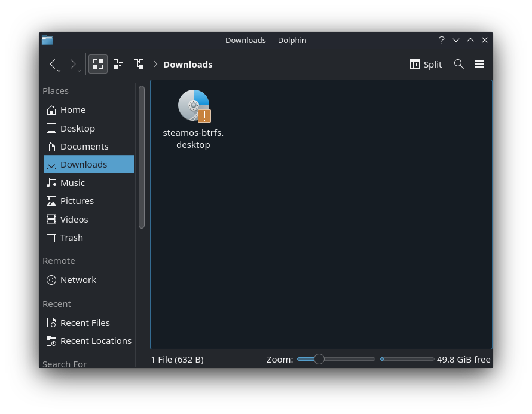Screen dimensions: 532x414
Task: Click the "49.8 GiB free" status text
Action: coord(463,360)
